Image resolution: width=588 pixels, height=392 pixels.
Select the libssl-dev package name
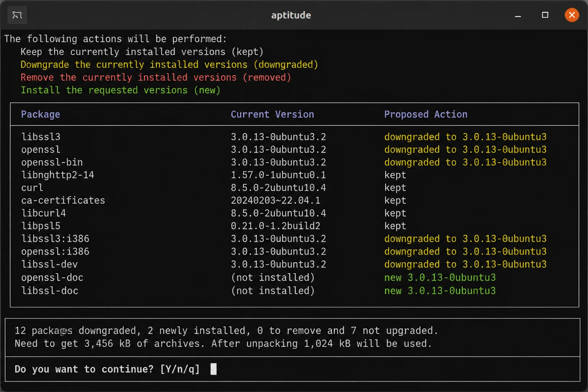(49, 264)
